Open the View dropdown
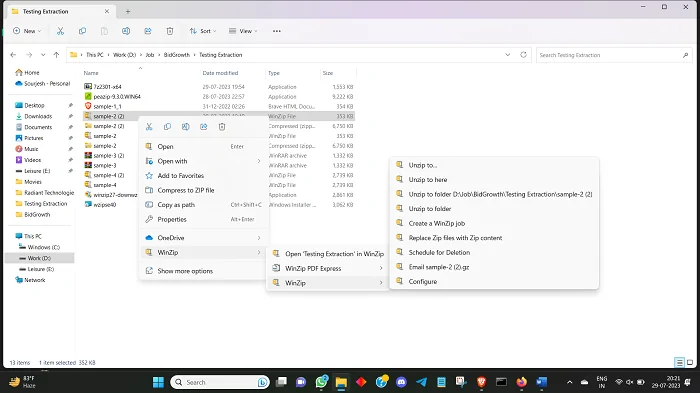Viewport: 700px width, 393px height. tap(243, 31)
